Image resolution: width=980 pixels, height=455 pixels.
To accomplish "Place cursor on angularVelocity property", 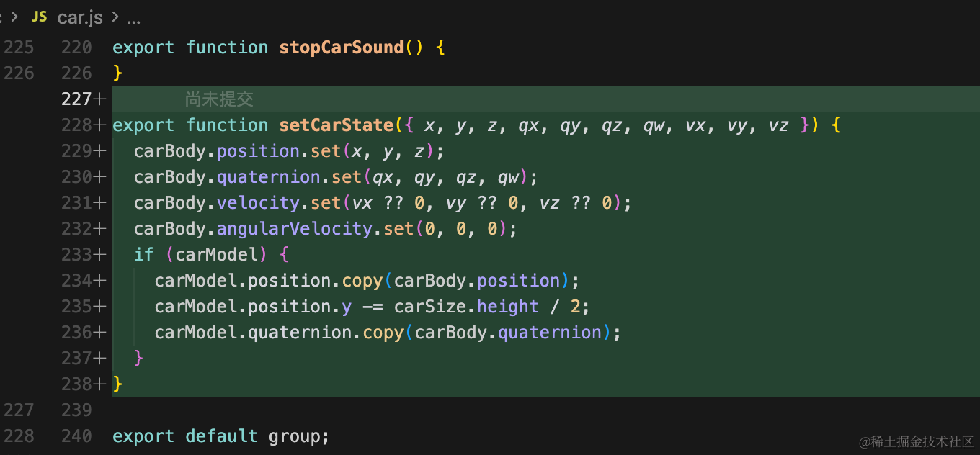I will (x=295, y=229).
